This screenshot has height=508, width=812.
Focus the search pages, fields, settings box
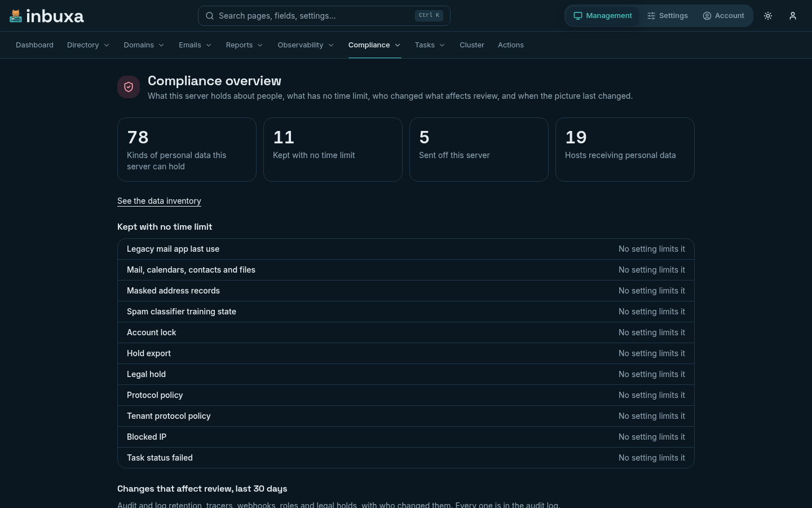pyautogui.click(x=324, y=16)
